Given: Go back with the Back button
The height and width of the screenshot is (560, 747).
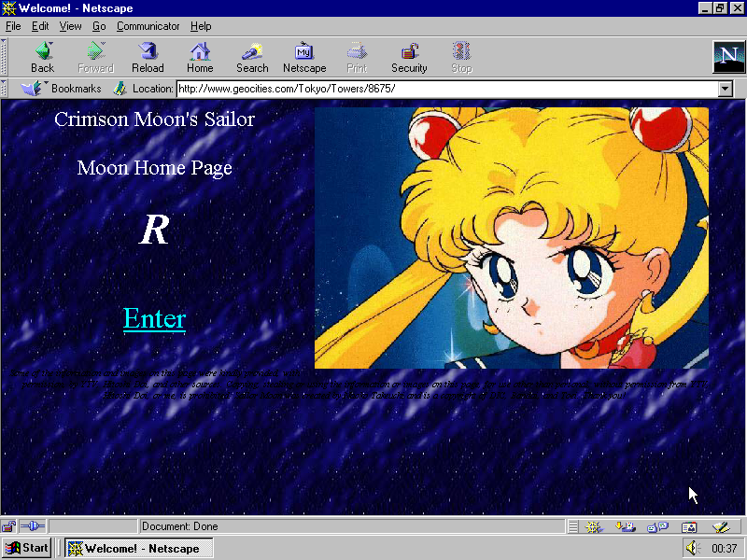Looking at the screenshot, I should (42, 57).
